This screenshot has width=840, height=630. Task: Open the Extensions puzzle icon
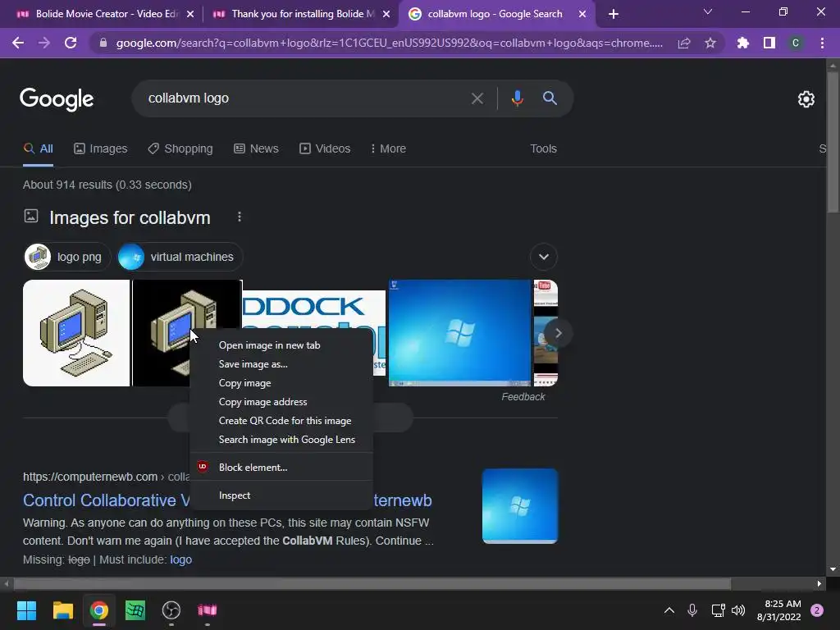tap(743, 43)
